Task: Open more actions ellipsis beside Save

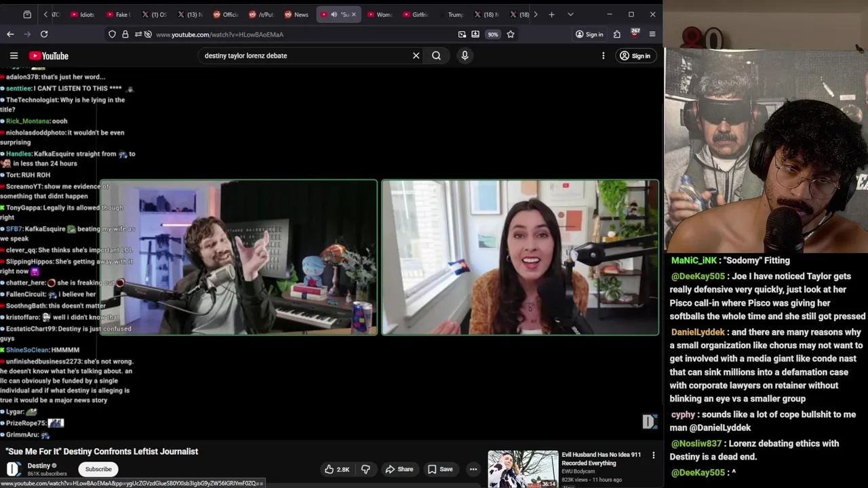Action: [473, 469]
